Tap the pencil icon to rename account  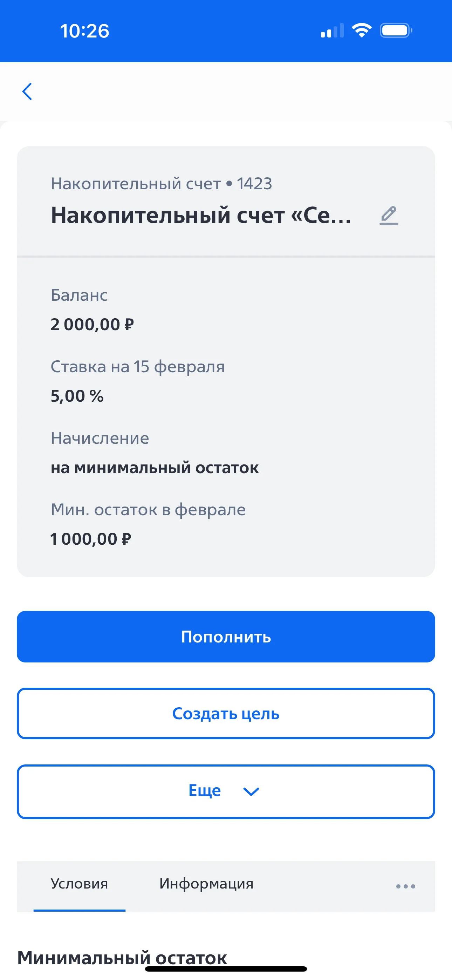tap(389, 215)
